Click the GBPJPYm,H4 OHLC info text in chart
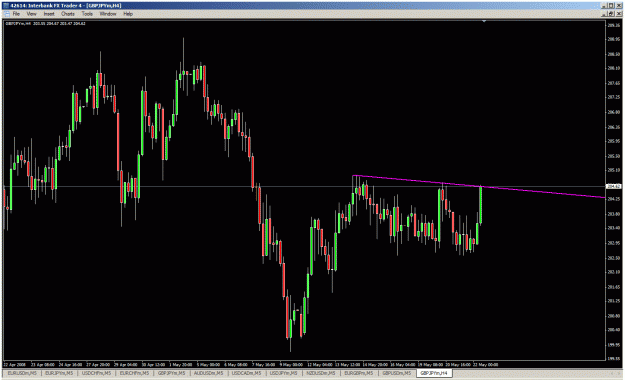Image resolution: width=625 pixels, height=380 pixels. (45, 24)
